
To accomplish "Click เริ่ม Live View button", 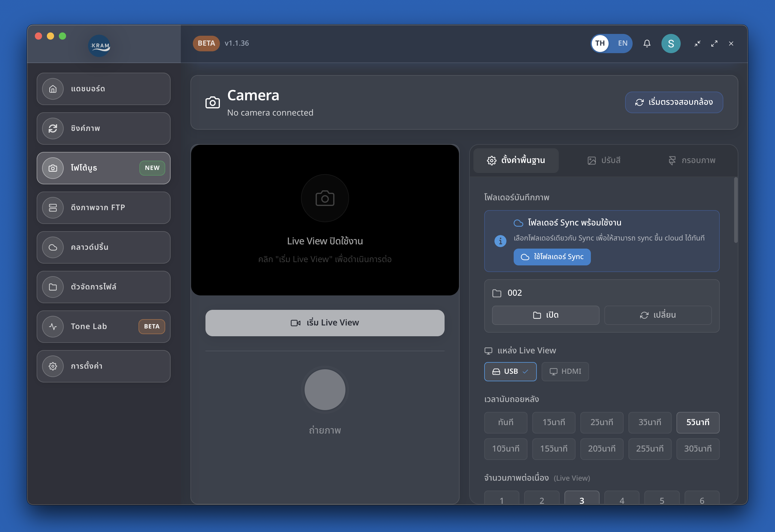I will point(324,323).
